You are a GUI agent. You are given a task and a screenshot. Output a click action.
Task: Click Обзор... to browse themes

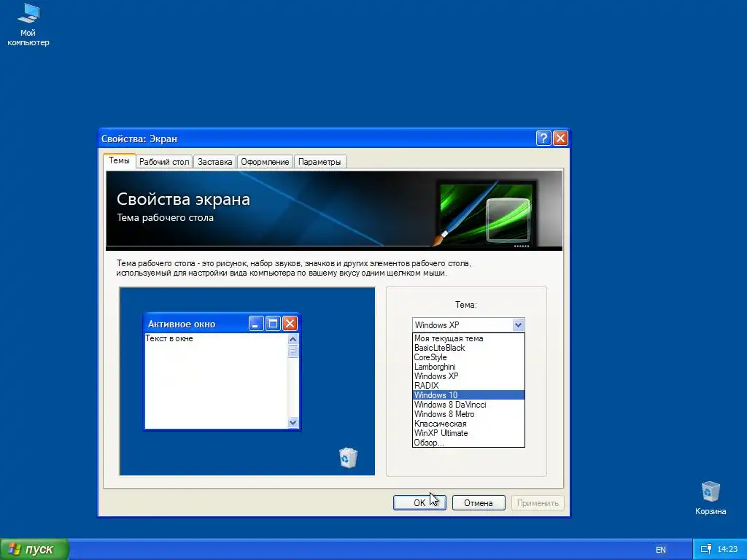(x=468, y=443)
